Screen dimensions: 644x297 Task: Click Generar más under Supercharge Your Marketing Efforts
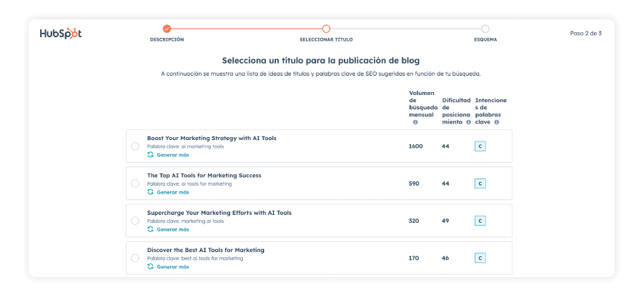[x=173, y=230]
